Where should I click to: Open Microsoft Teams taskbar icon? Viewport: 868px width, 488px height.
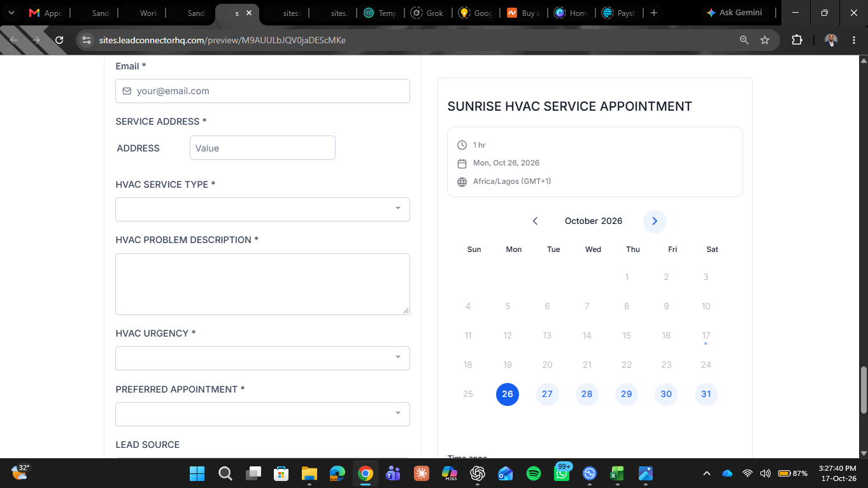point(394,473)
